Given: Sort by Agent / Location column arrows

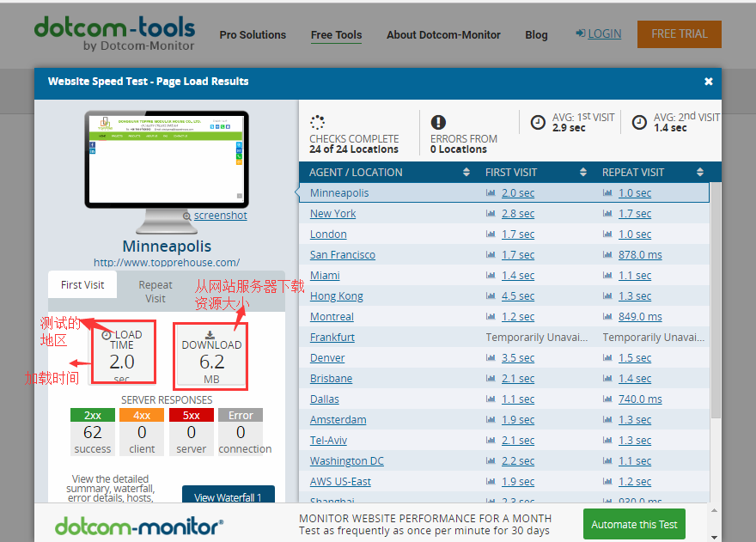Looking at the screenshot, I should (466, 173).
